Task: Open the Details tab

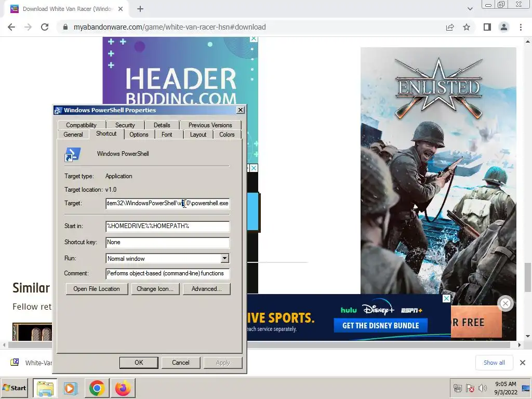Action: (x=162, y=125)
